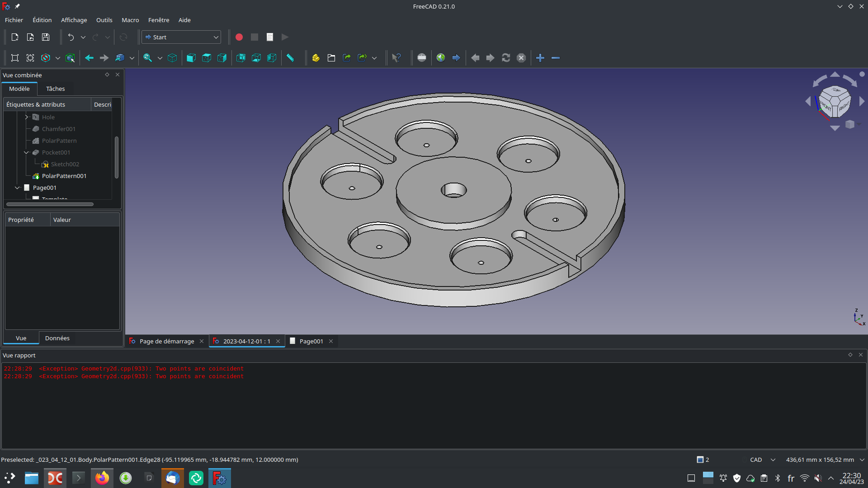
Task: Switch to Bottom view cube icon
Action: point(256,58)
